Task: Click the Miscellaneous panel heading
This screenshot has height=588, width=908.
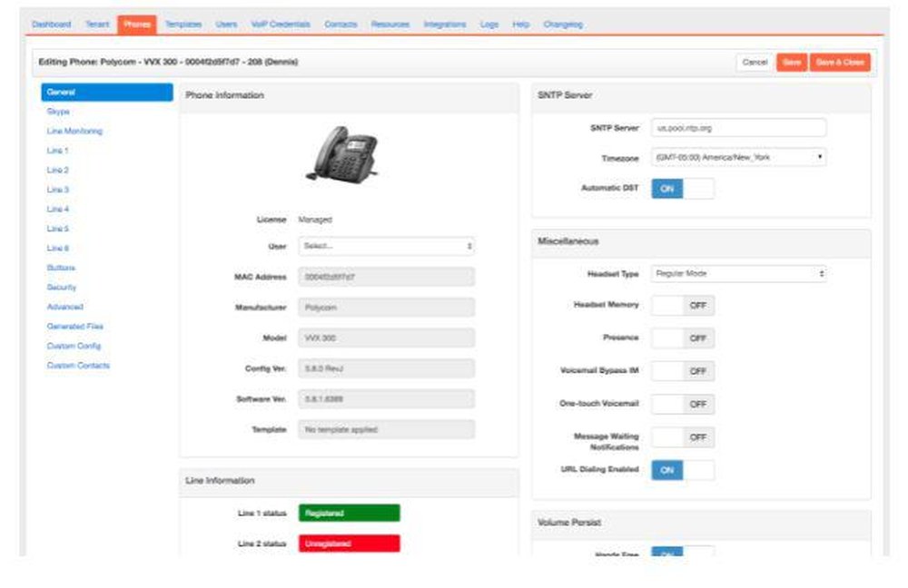Action: pos(568,241)
